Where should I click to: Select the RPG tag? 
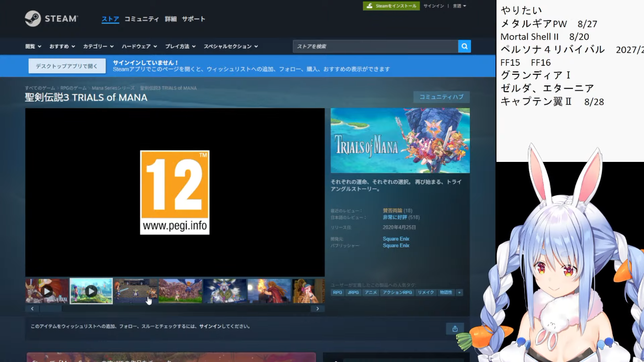(x=337, y=293)
